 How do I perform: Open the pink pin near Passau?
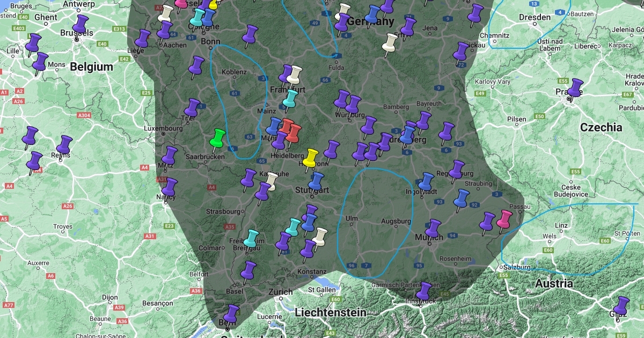[504, 219]
